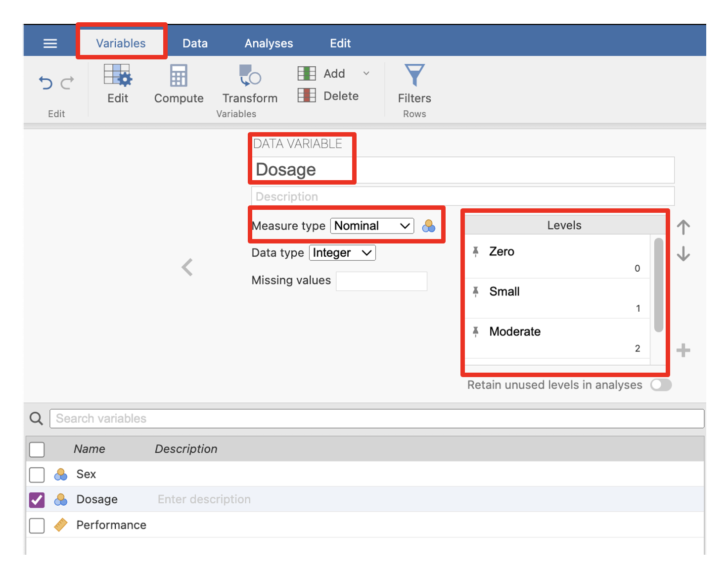Click Enter description for Dosage row
Screen dimensions: 728x579
click(204, 499)
